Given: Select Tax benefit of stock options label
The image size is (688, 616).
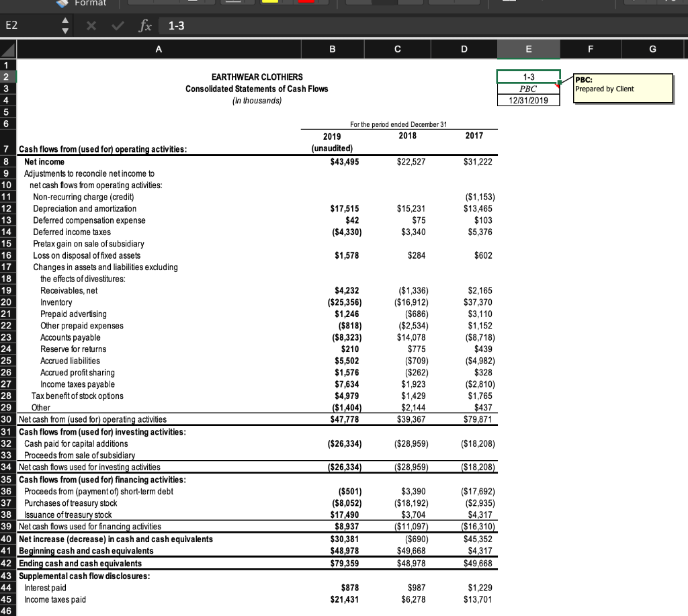Looking at the screenshot, I should coord(77,396).
